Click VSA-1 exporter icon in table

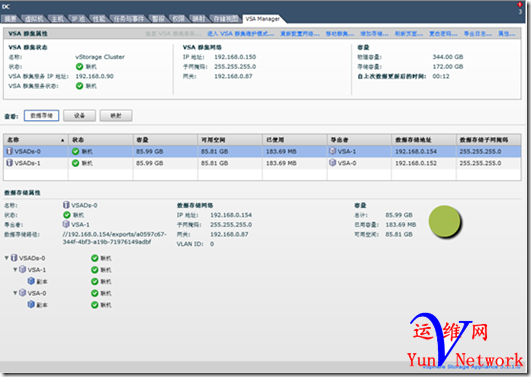[x=333, y=151]
